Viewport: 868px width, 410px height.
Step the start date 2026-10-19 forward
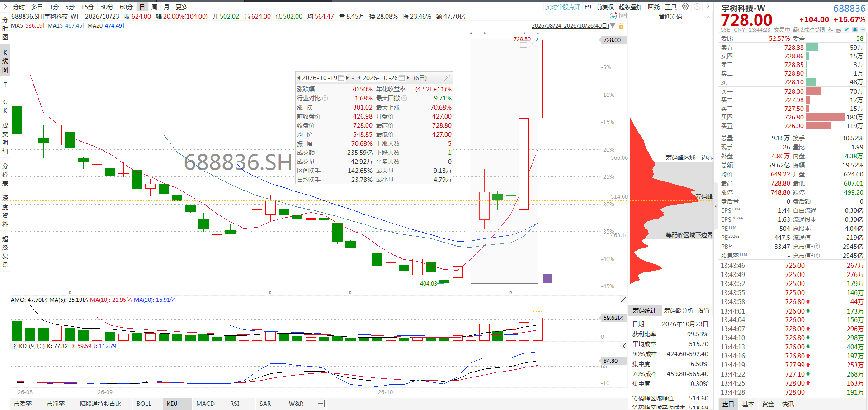[348, 78]
